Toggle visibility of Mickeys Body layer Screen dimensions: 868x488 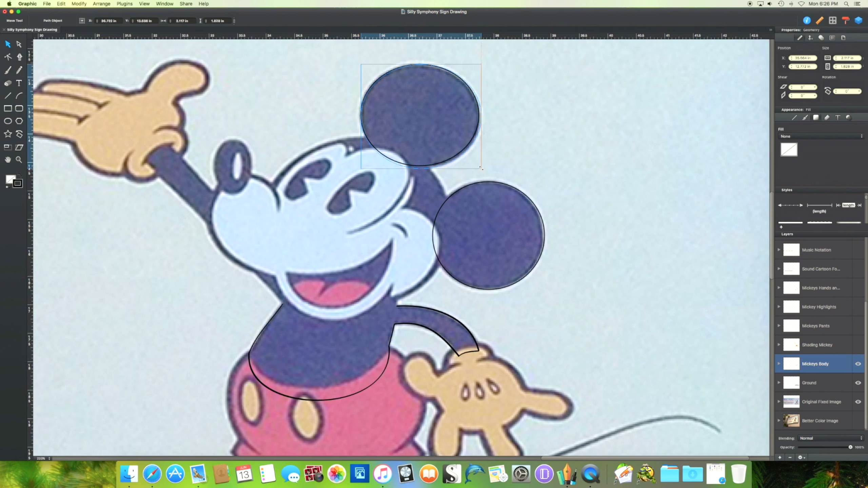pos(858,364)
